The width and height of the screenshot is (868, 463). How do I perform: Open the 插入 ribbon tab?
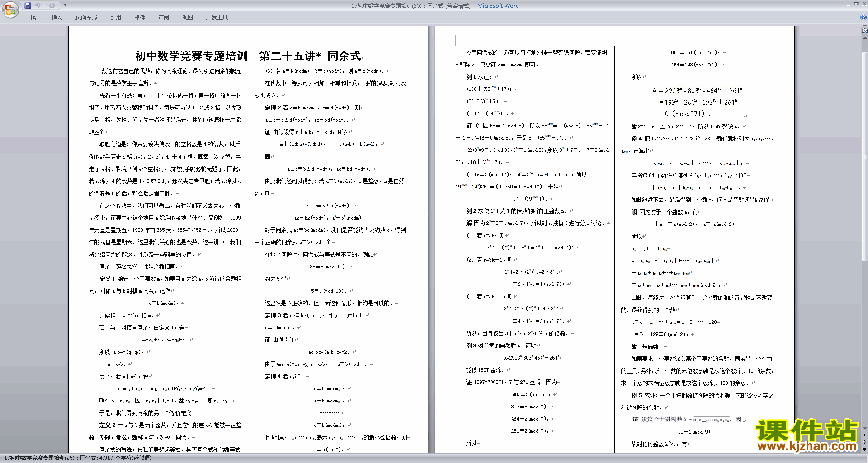click(57, 18)
